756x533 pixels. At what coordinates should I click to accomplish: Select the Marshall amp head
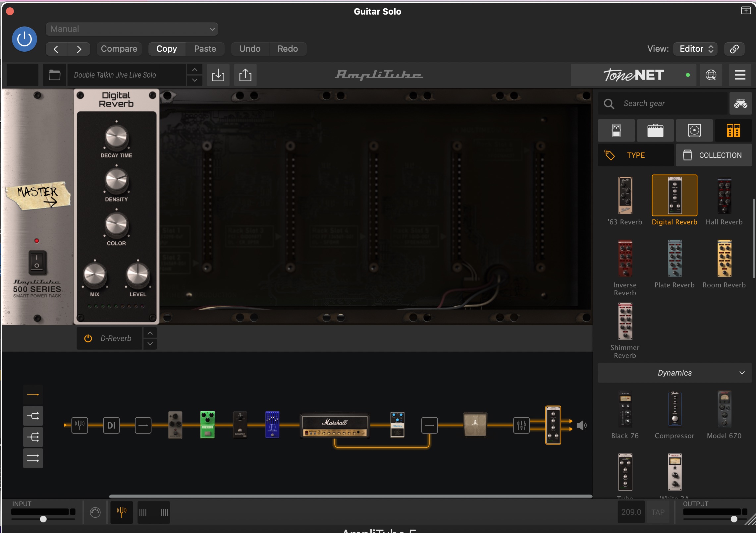[335, 425]
